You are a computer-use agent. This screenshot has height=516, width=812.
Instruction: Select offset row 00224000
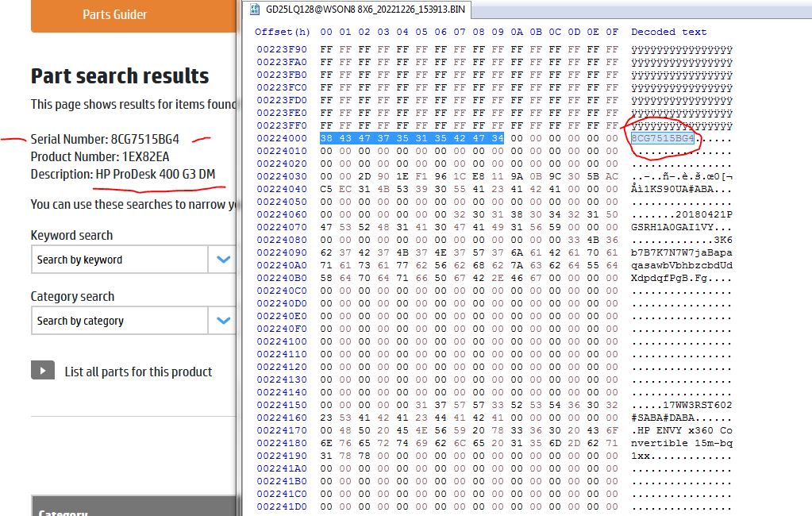[x=282, y=138]
